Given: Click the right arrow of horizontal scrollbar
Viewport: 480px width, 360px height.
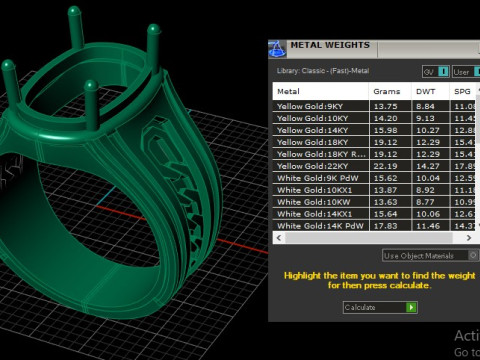Looking at the screenshot, I should pyautogui.click(x=469, y=238).
